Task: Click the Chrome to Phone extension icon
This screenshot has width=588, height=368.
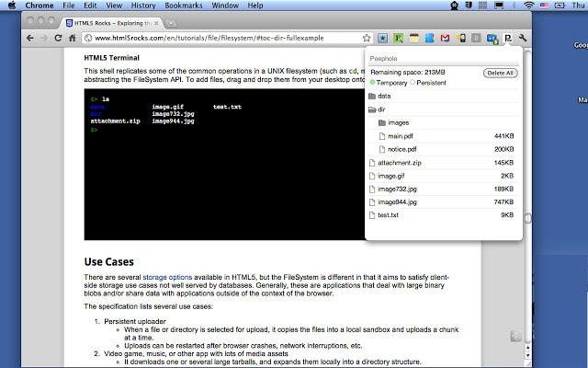Action: [461, 38]
